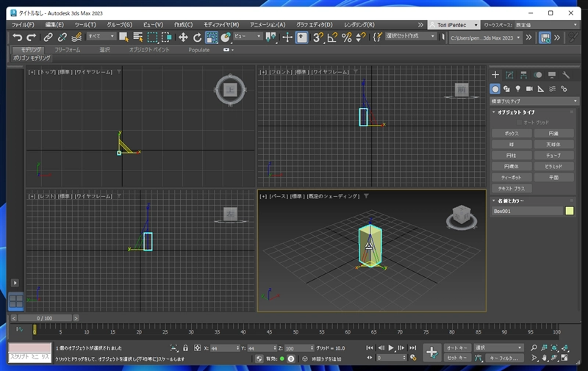Toggle オートキー auto key mode
The height and width of the screenshot is (371, 588).
(x=456, y=347)
